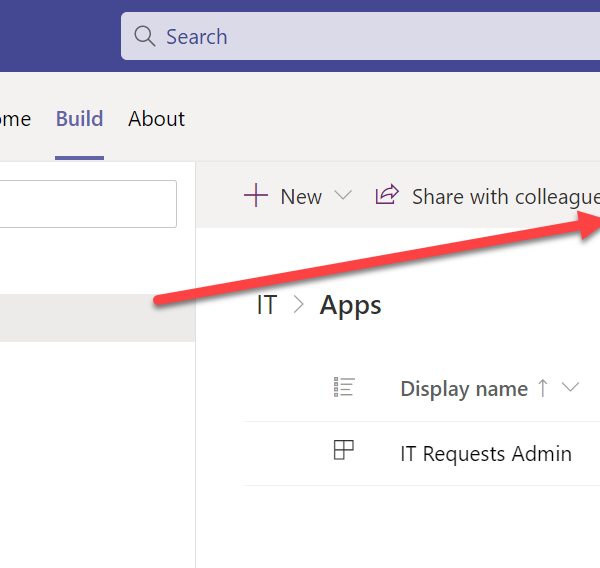The image size is (600, 568).
Task: Click the ascending sort arrow beside Display name
Action: [x=543, y=388]
